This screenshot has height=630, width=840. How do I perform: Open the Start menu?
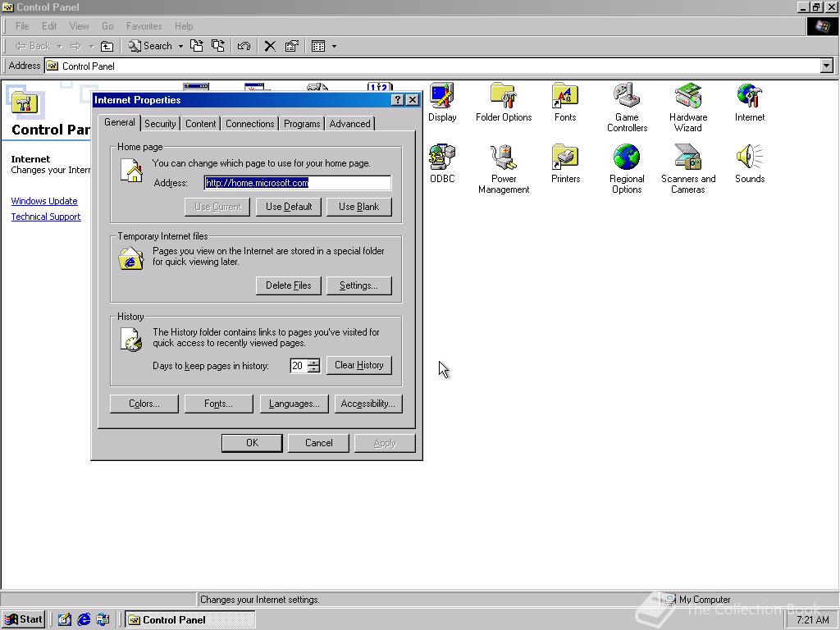(x=24, y=619)
